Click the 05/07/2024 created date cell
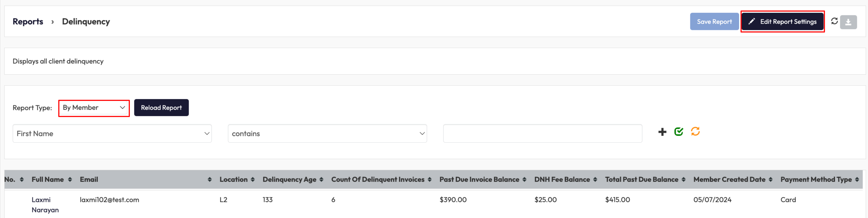Image resolution: width=868 pixels, height=218 pixels. 712,200
